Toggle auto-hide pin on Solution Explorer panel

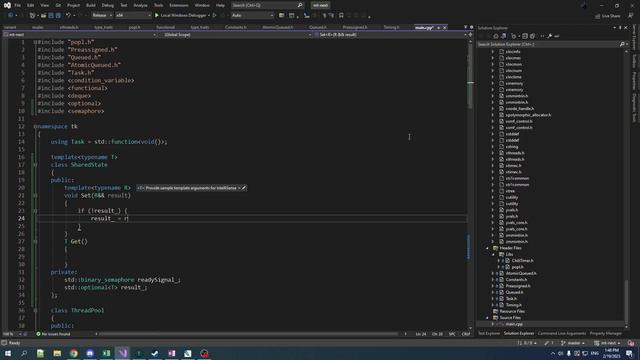pyautogui.click(x=620, y=28)
